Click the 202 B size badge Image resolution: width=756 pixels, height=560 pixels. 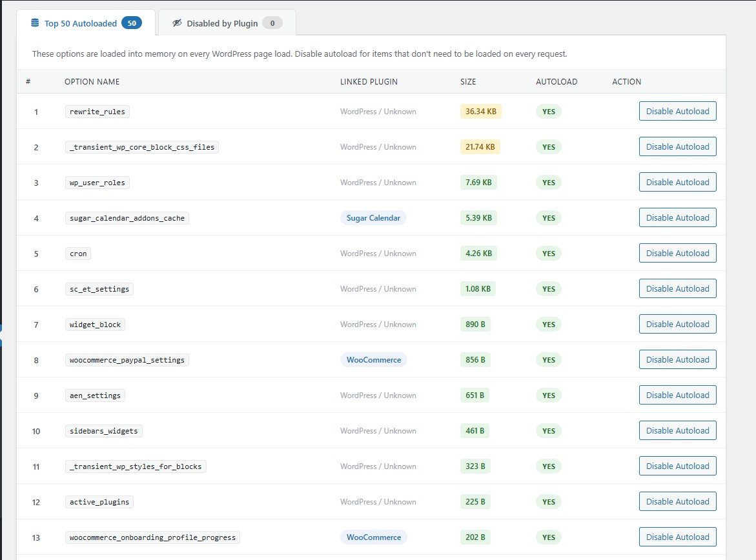(x=475, y=537)
